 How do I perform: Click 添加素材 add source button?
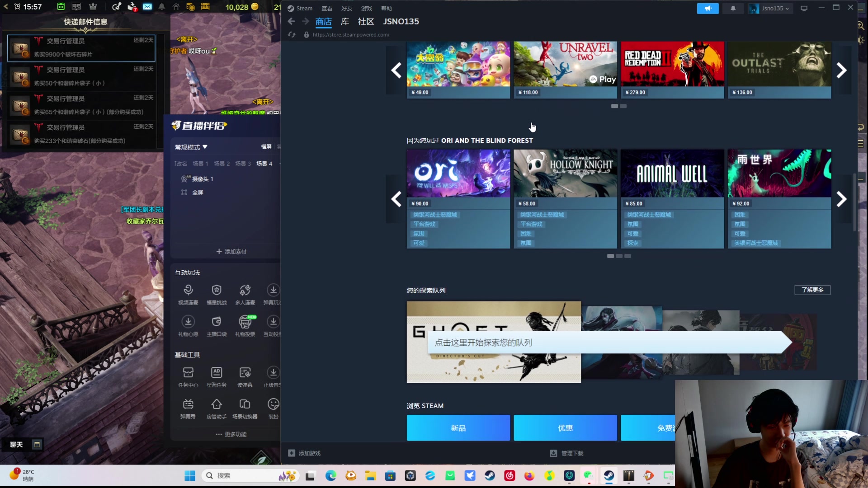[231, 251]
